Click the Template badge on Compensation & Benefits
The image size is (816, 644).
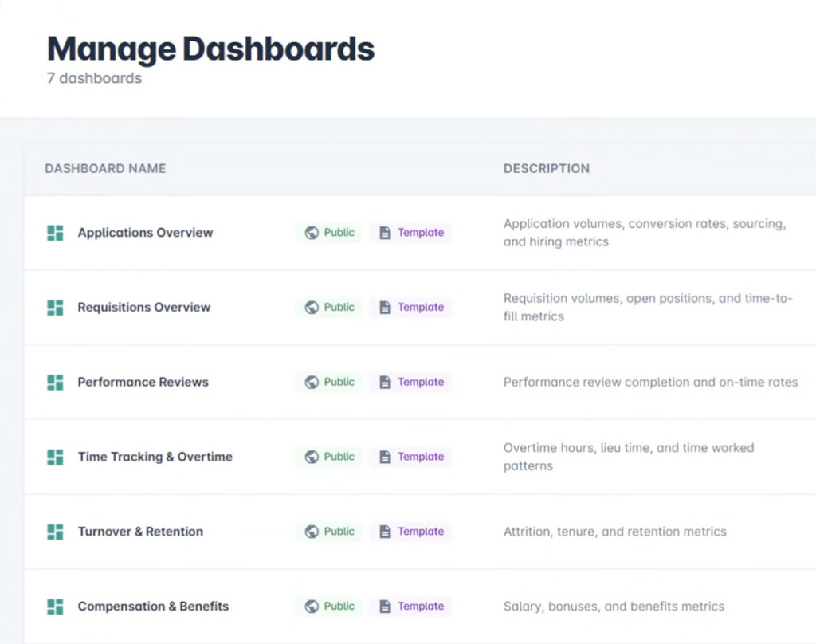click(x=410, y=607)
